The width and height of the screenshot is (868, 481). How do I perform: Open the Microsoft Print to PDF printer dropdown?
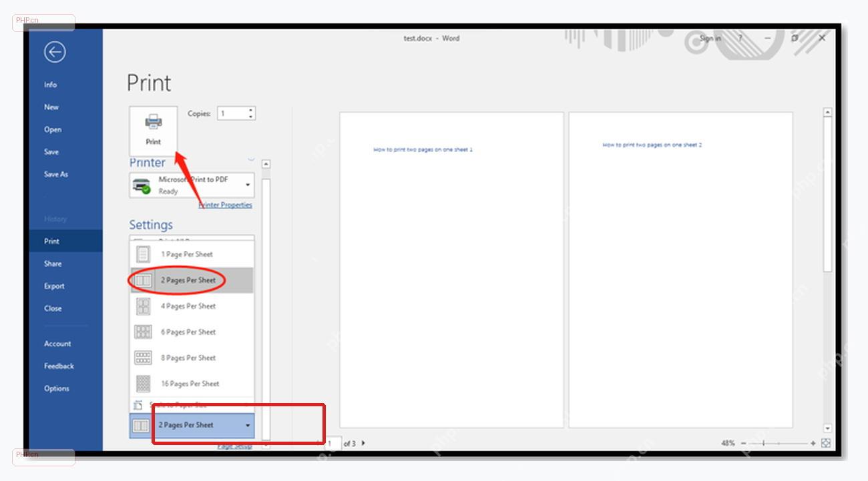pos(192,185)
